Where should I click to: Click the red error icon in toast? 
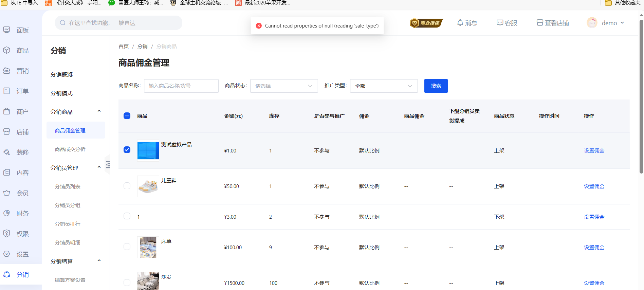coord(259,26)
